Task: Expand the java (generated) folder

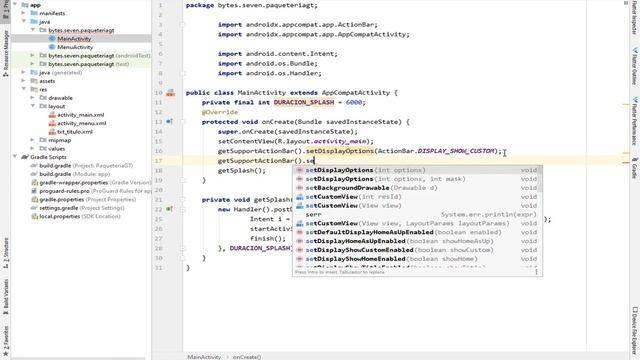Action: (24, 72)
